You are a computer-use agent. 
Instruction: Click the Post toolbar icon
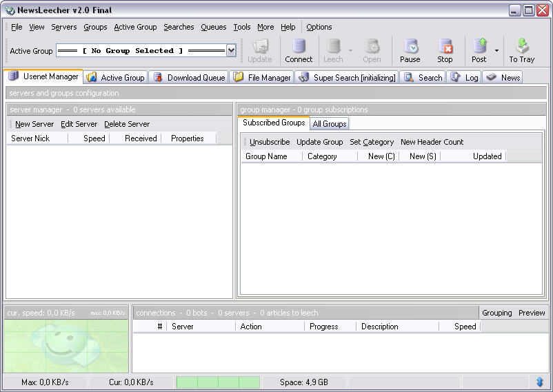(x=479, y=46)
